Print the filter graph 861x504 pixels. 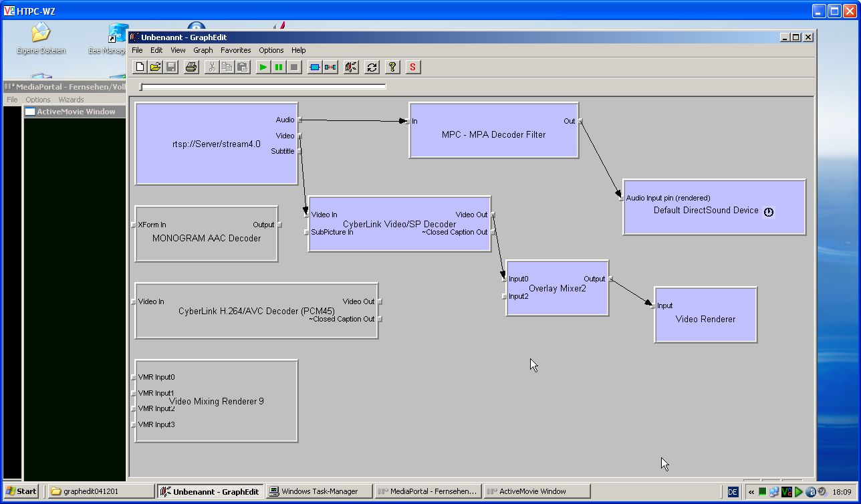191,67
